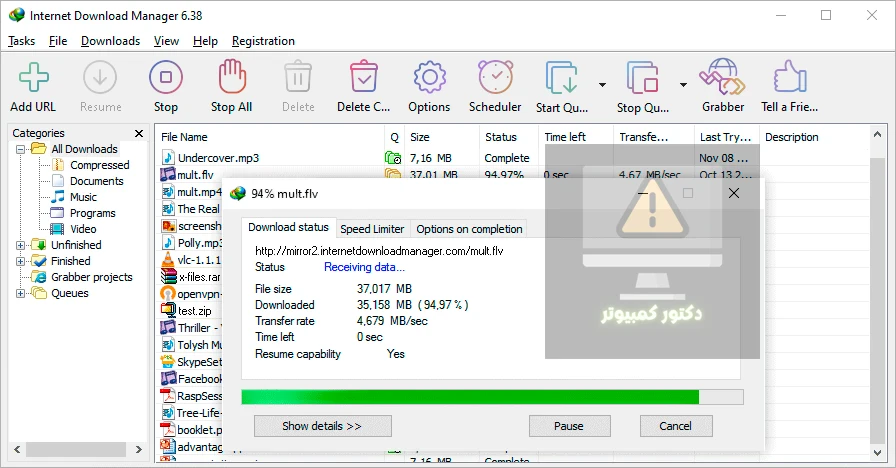Viewport: 896px width, 468px height.
Task: Click the x-files.rar archive icon
Action: 169,277
